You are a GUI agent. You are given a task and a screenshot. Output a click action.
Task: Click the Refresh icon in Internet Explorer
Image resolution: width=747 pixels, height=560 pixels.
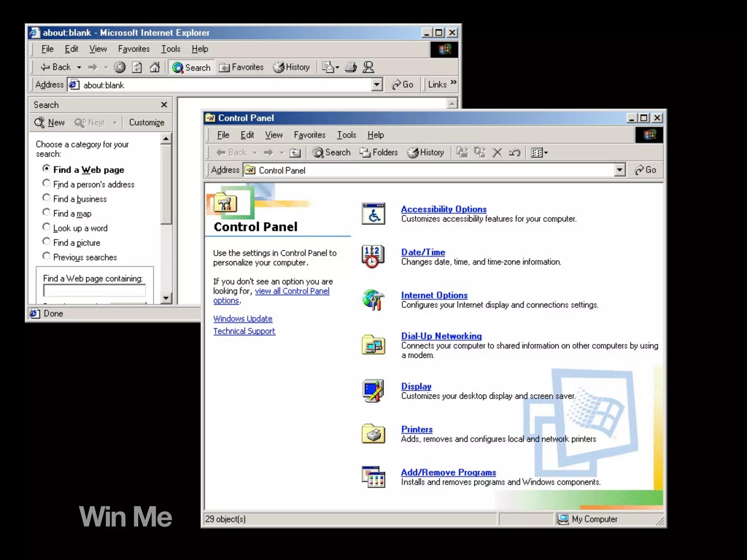coord(137,67)
